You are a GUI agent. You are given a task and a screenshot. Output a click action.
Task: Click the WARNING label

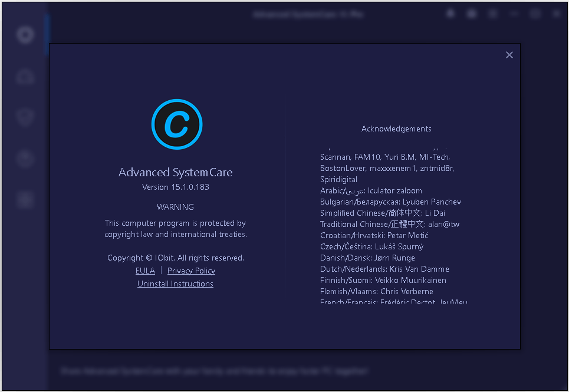point(175,207)
